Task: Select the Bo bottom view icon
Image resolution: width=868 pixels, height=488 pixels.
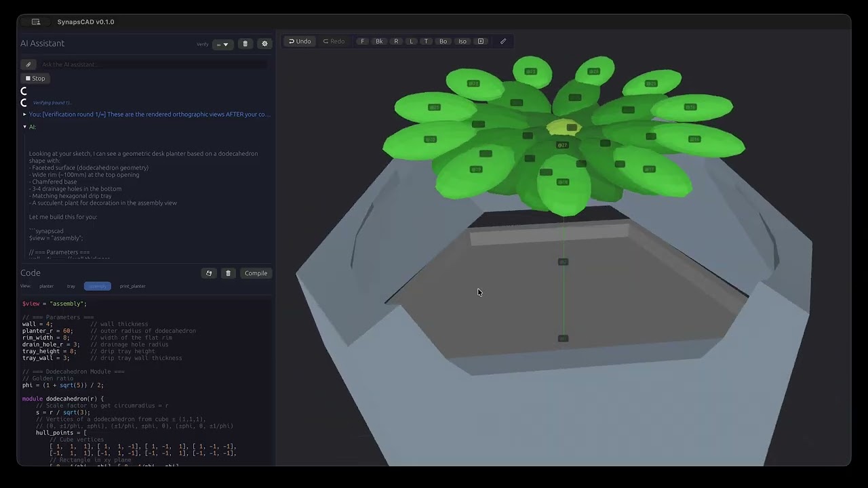Action: point(443,41)
